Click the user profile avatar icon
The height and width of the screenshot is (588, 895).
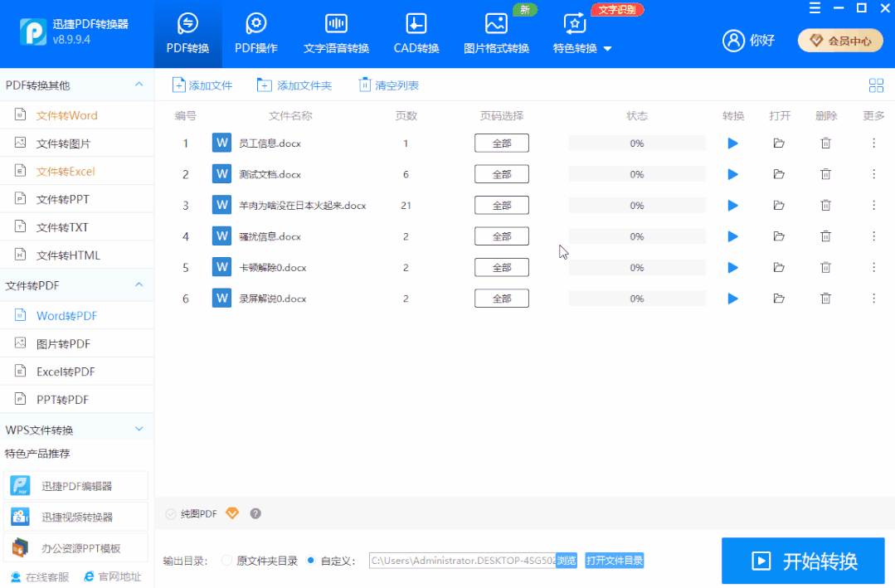[733, 40]
